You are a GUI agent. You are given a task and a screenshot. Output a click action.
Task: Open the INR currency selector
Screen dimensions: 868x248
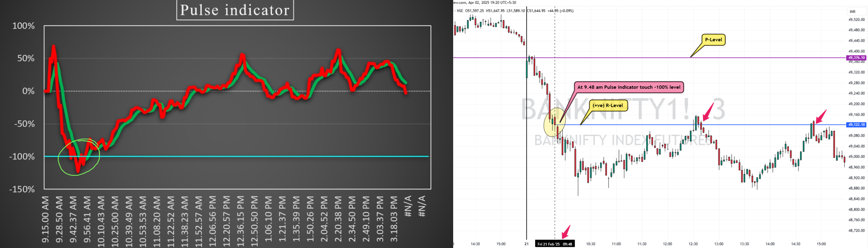pos(852,12)
